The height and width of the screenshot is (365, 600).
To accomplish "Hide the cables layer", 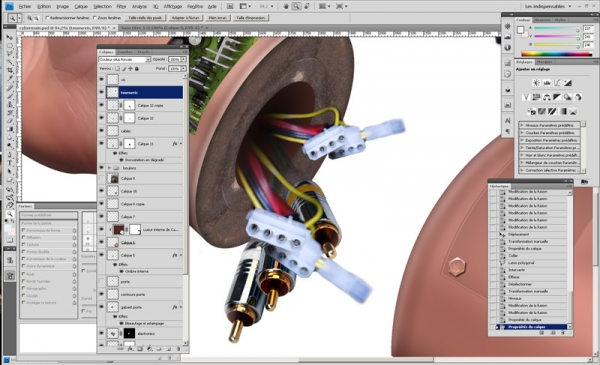I will 101,131.
